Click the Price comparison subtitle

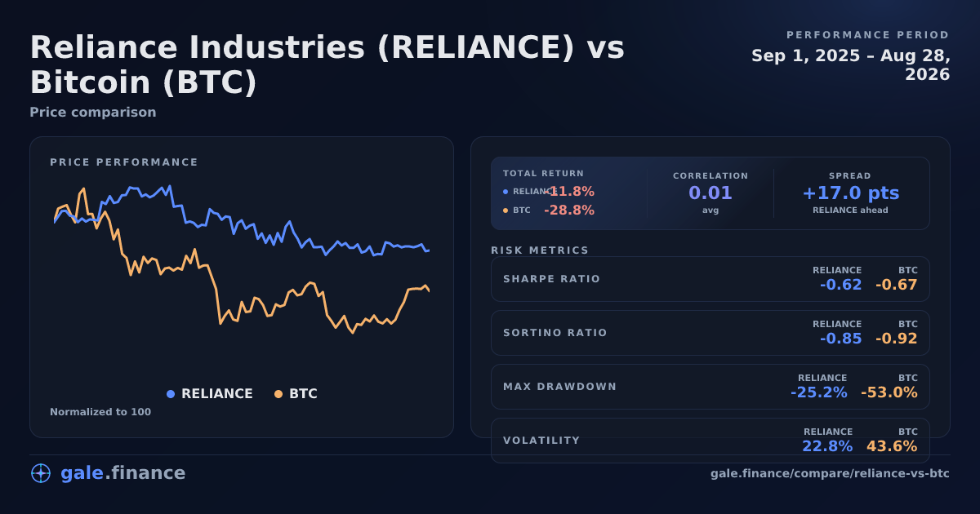tap(93, 113)
